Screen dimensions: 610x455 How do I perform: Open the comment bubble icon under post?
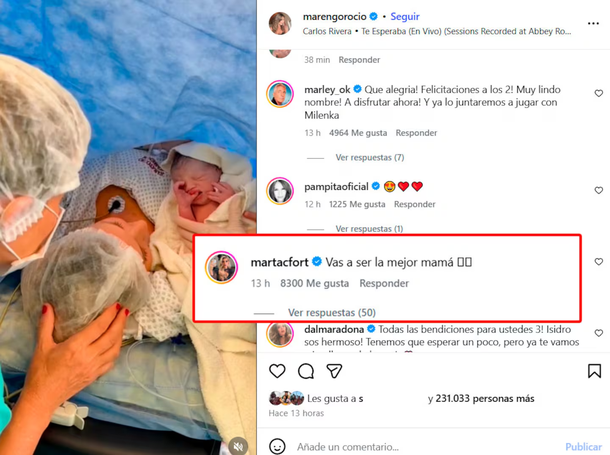[x=306, y=371]
